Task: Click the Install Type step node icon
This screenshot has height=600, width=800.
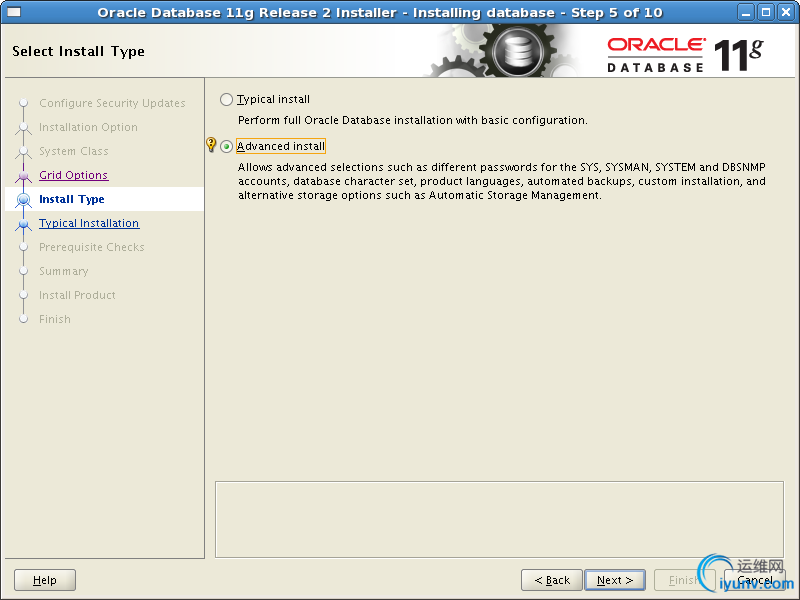Action: pos(23,199)
